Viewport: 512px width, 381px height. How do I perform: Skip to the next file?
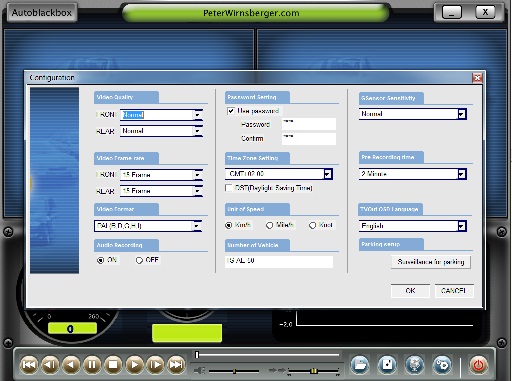coord(176,365)
